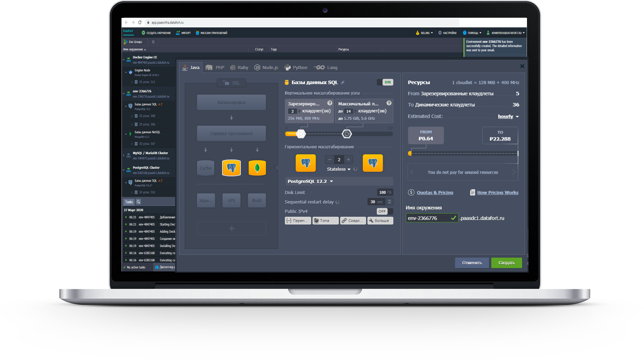Open help for Максимальный лимит cloudlets
Image resolution: width=644 pixels, height=360 pixels.
[389, 103]
